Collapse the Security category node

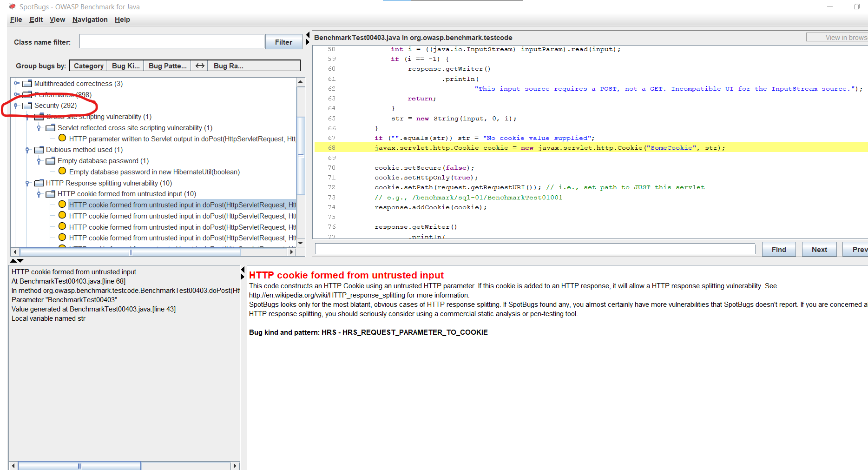[16, 105]
